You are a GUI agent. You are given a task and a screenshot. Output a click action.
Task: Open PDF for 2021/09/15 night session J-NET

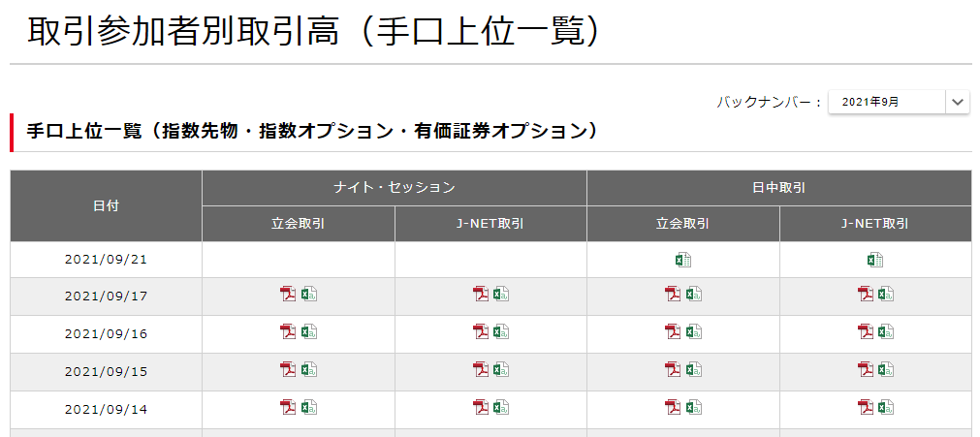(481, 369)
